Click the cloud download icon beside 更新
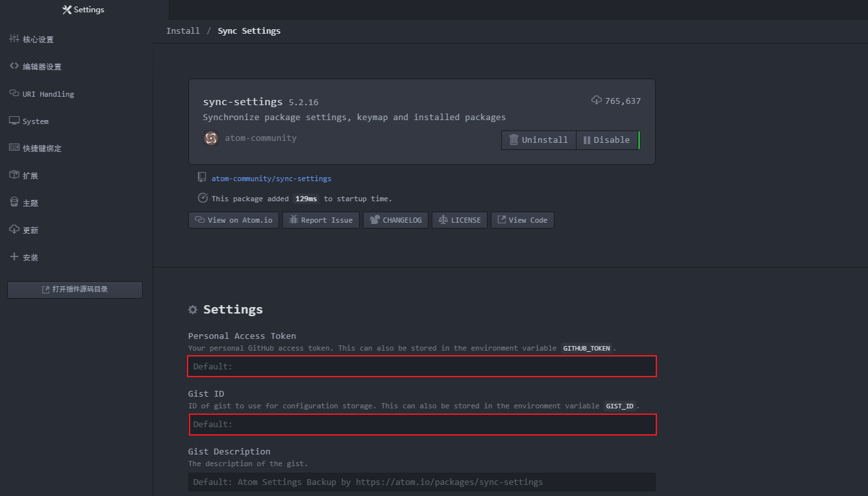 (14, 230)
